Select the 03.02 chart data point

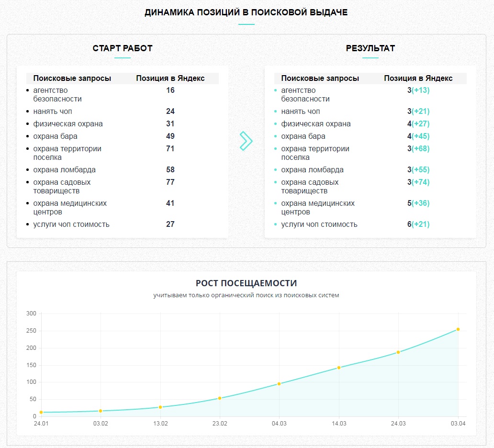click(x=101, y=411)
